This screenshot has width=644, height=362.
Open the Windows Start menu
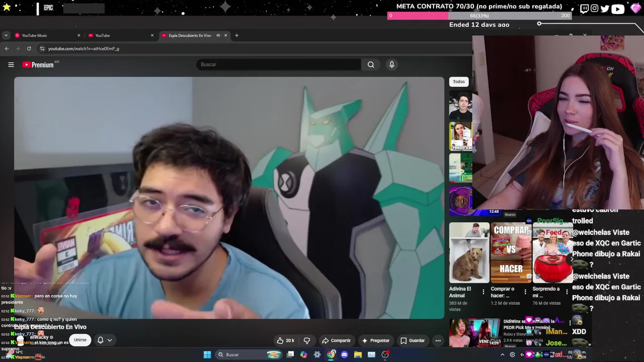(x=207, y=354)
